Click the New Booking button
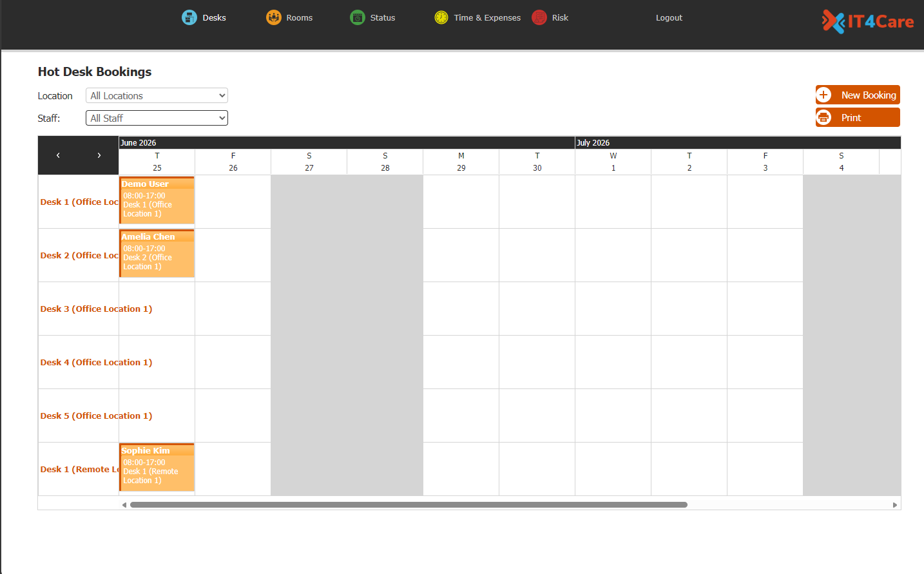This screenshot has height=574, width=924. (858, 95)
